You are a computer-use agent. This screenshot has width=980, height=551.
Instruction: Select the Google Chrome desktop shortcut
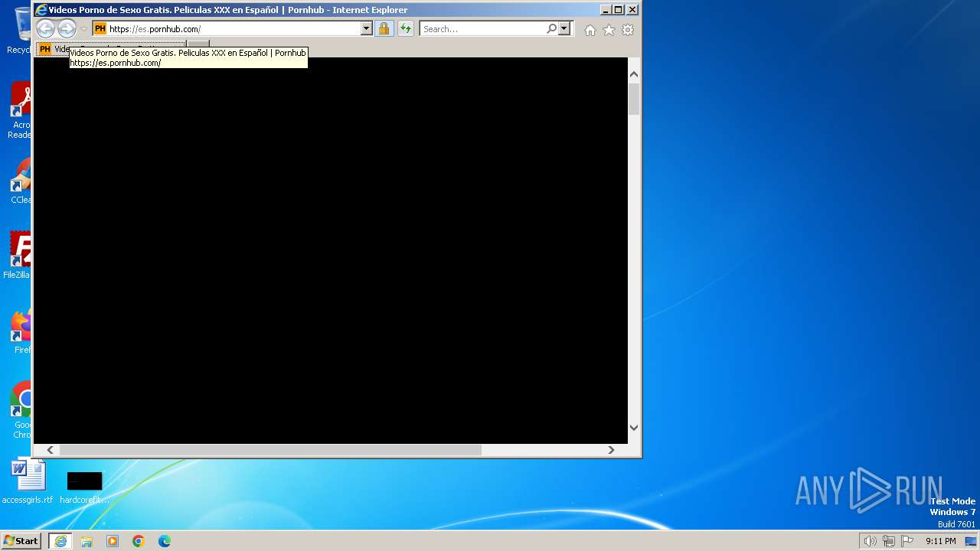pos(21,410)
